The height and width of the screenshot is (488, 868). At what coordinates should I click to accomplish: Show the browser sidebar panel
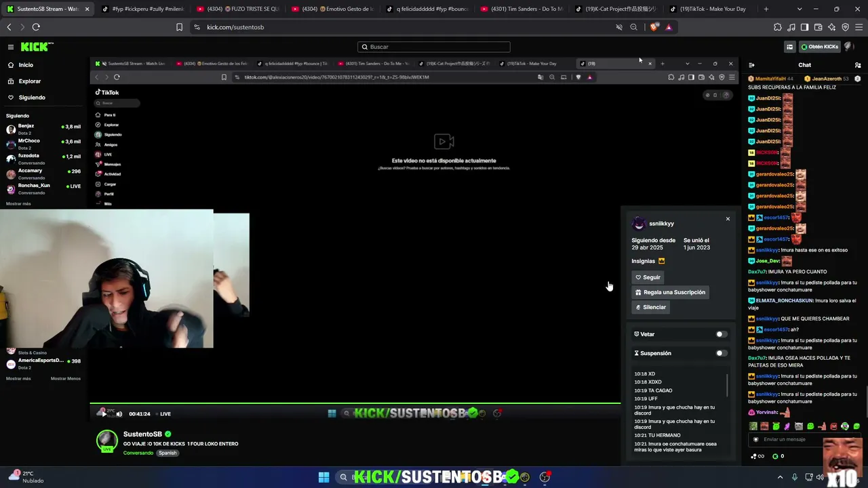804,27
